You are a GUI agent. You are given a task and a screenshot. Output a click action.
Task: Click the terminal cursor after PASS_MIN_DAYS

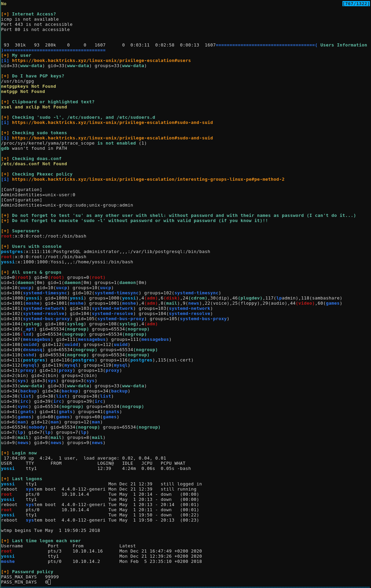(49, 582)
